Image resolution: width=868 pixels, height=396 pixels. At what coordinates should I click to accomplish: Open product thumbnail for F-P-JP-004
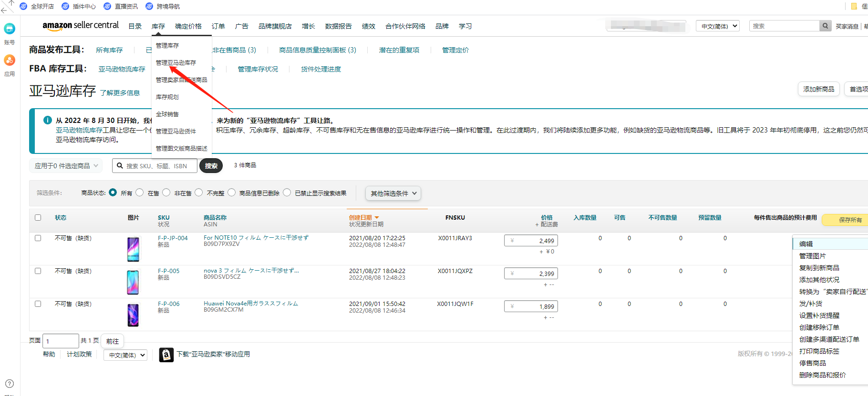tap(133, 249)
